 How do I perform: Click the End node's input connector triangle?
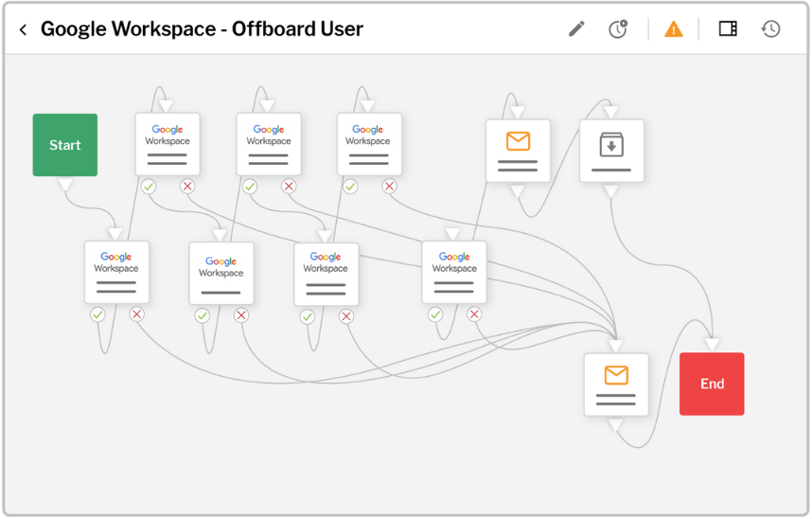point(712,345)
